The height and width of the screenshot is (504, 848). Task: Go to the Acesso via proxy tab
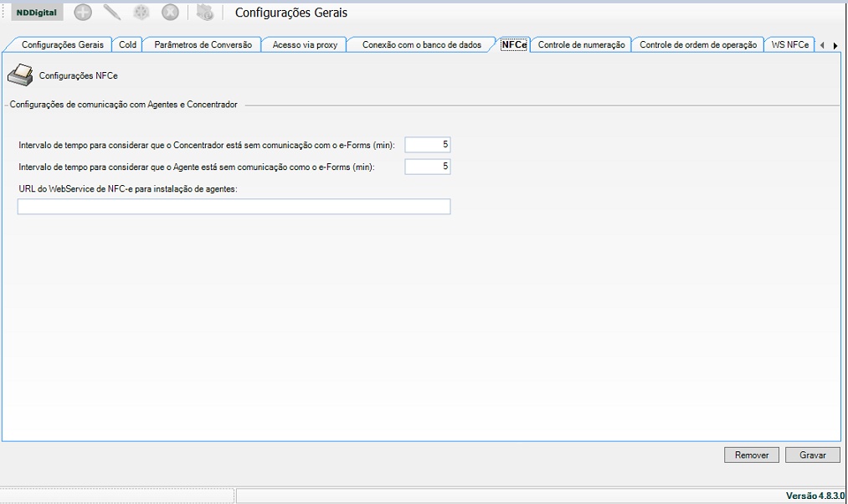click(305, 44)
